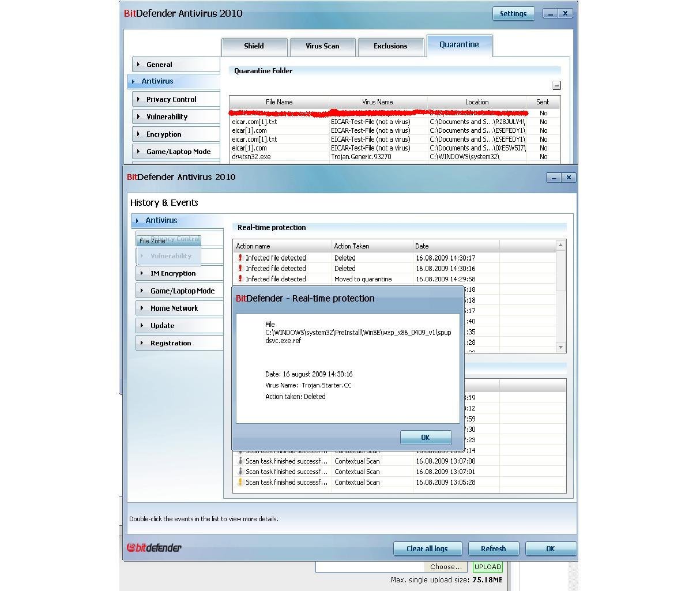The image size is (700, 591).
Task: Select Trojan.Generic.93270 virus name cell
Action: point(361,157)
